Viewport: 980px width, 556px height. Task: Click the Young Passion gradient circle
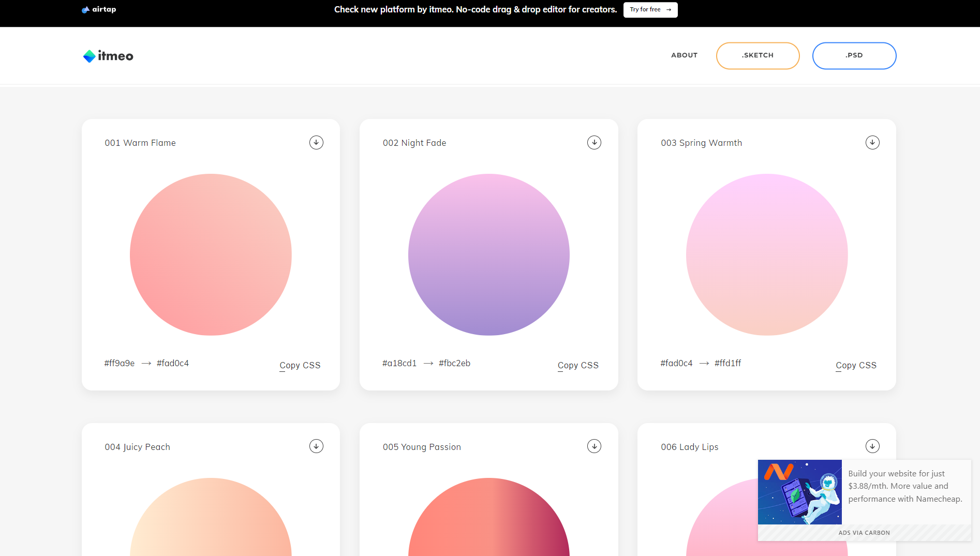[x=489, y=517]
